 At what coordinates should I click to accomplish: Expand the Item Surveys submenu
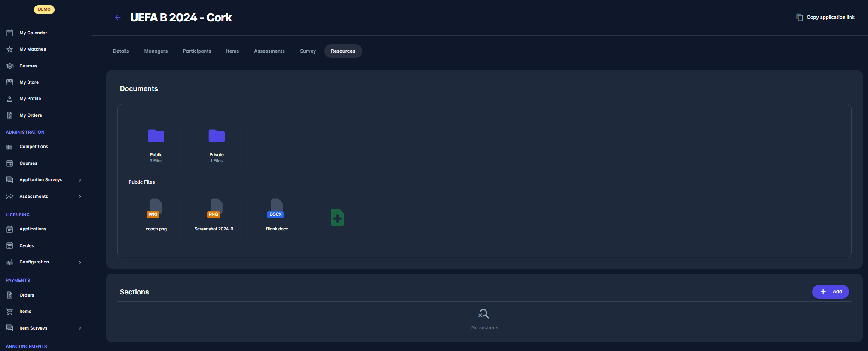[x=80, y=328]
